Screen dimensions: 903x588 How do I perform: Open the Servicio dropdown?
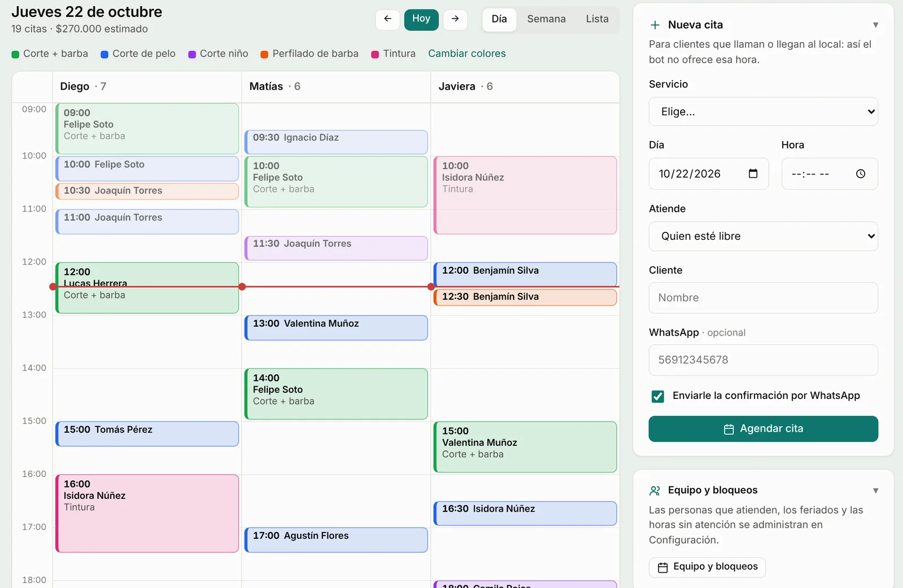click(x=763, y=112)
